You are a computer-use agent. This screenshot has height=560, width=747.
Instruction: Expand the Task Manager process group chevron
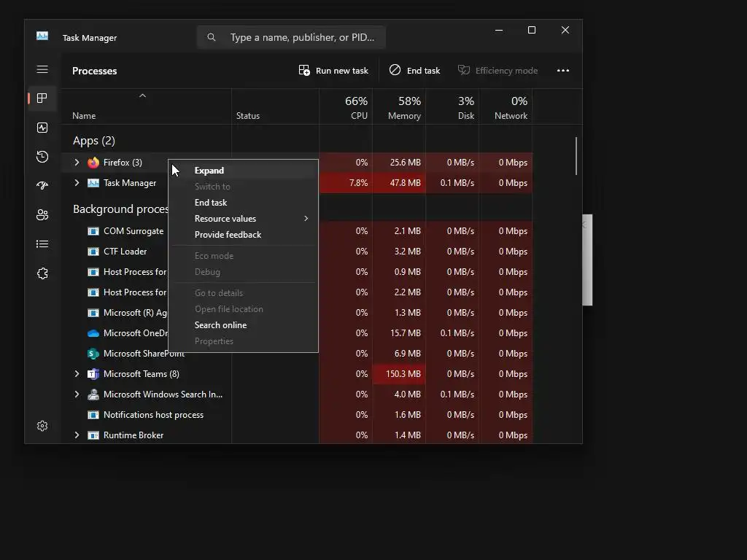click(77, 183)
